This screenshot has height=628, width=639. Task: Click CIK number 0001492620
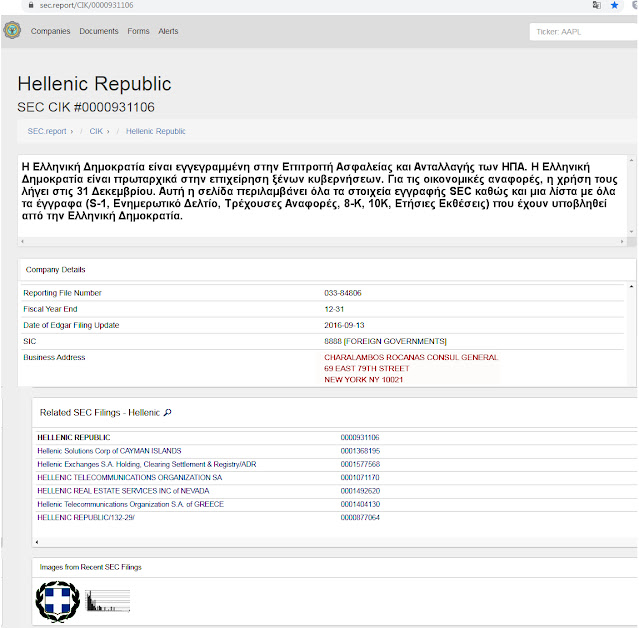[x=360, y=491]
